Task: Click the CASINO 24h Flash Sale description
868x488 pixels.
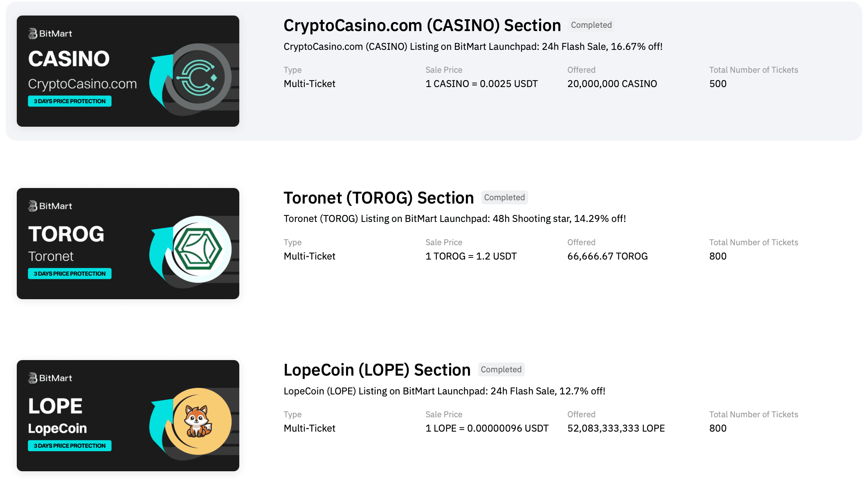Action: pyautogui.click(x=473, y=47)
